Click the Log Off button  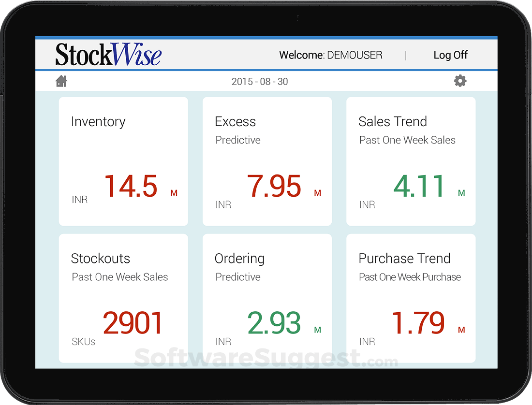pos(450,55)
